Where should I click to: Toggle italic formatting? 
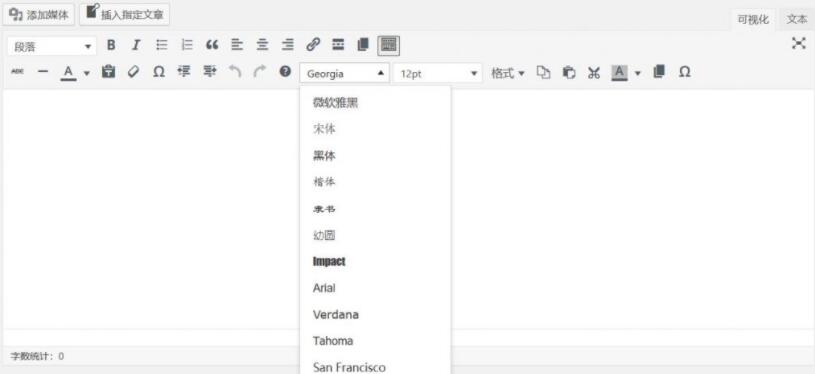pyautogui.click(x=136, y=45)
